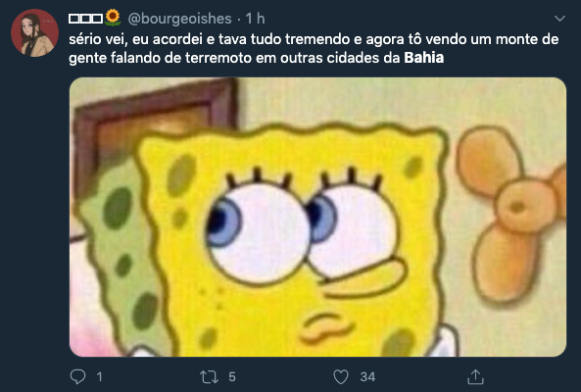Like the tweet with the heart icon
Viewport: 581px width, 392px height.
click(341, 376)
